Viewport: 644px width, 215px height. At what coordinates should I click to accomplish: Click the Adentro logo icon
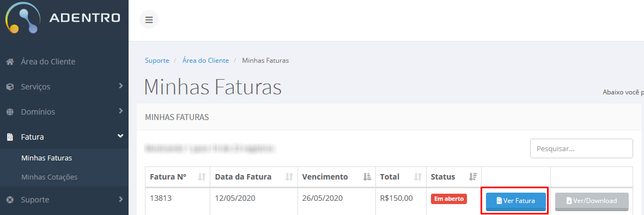point(22,18)
